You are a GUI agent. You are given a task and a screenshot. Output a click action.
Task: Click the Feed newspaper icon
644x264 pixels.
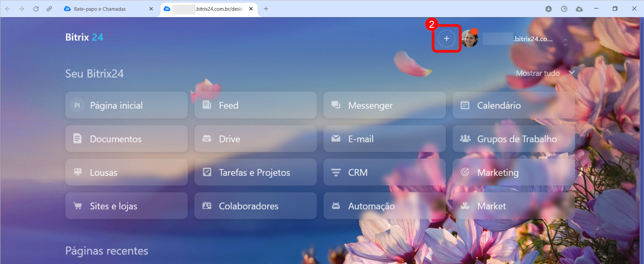tap(206, 105)
